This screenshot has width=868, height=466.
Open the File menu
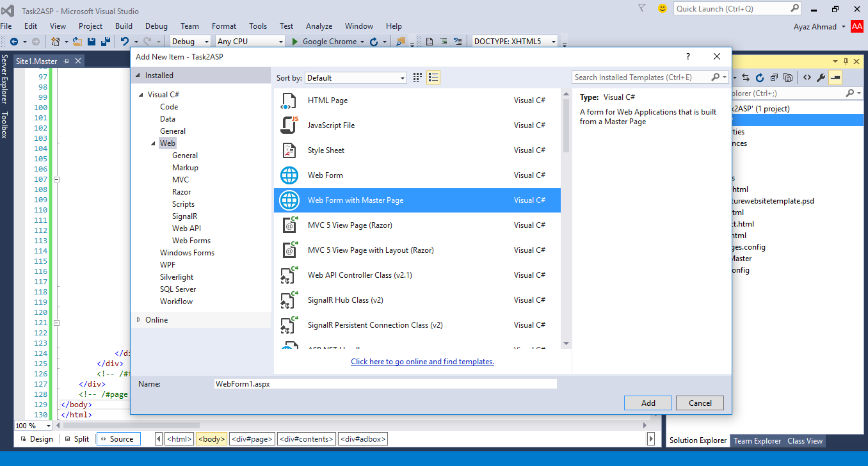(6, 26)
